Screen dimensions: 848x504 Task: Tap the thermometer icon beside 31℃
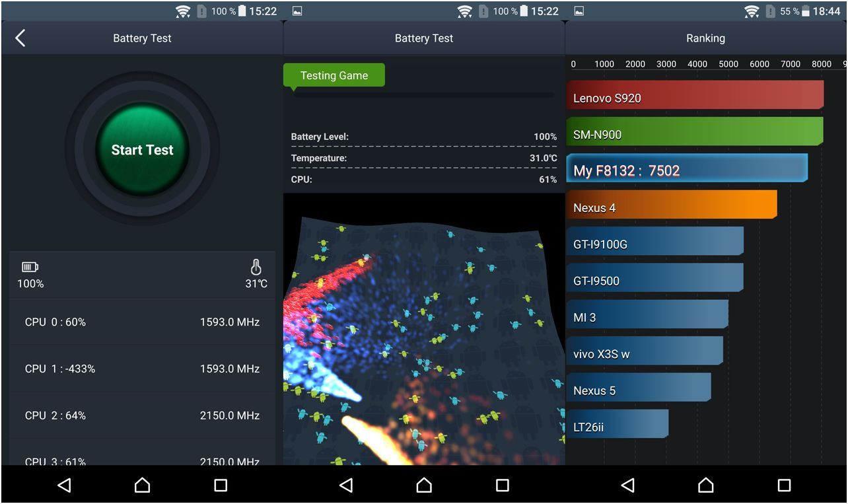(x=256, y=267)
